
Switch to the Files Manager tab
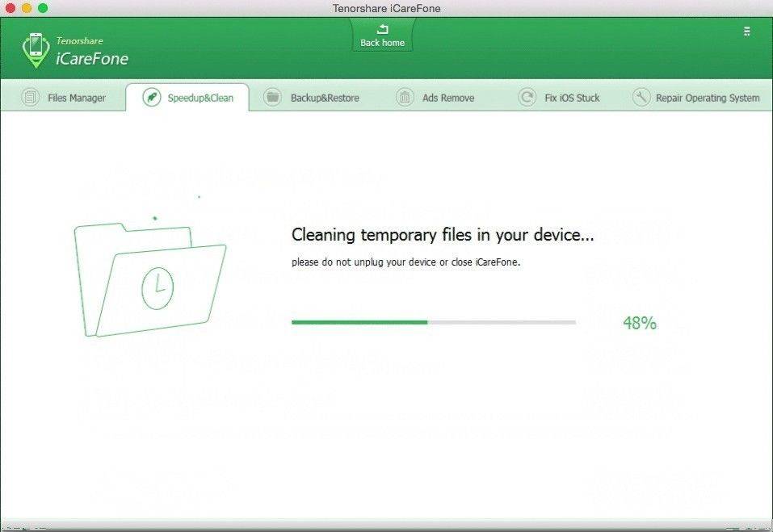63,98
